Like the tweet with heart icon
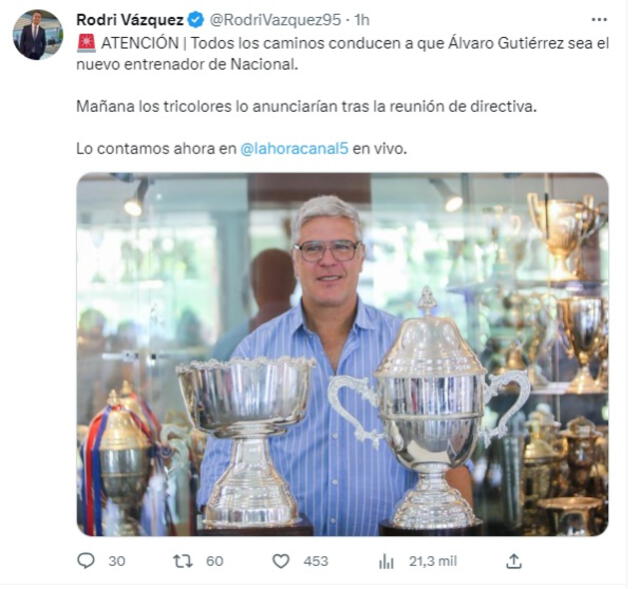 281,561
